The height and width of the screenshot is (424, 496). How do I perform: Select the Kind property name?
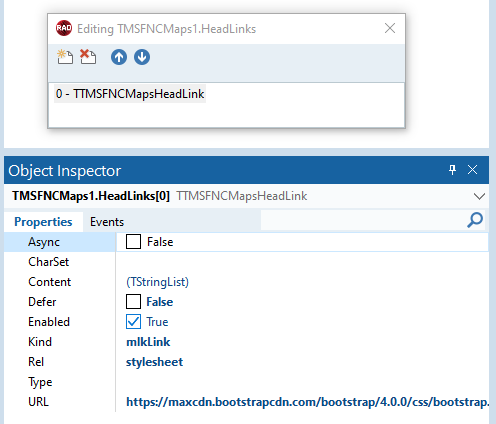pos(40,342)
